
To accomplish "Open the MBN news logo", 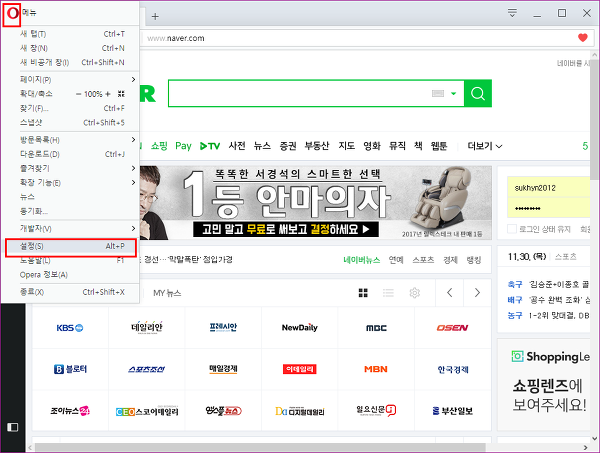I will (x=376, y=369).
